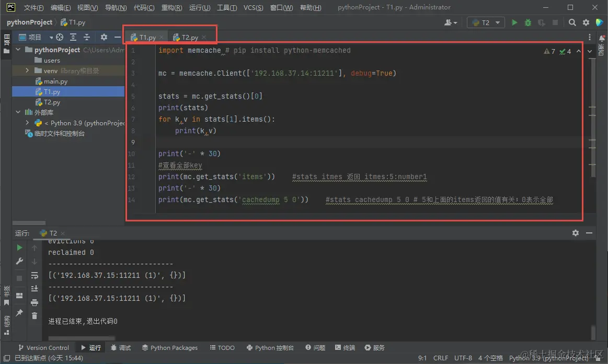The width and height of the screenshot is (608, 364).
Task: Open the notifications bell on right strip
Action: pyautogui.click(x=602, y=38)
